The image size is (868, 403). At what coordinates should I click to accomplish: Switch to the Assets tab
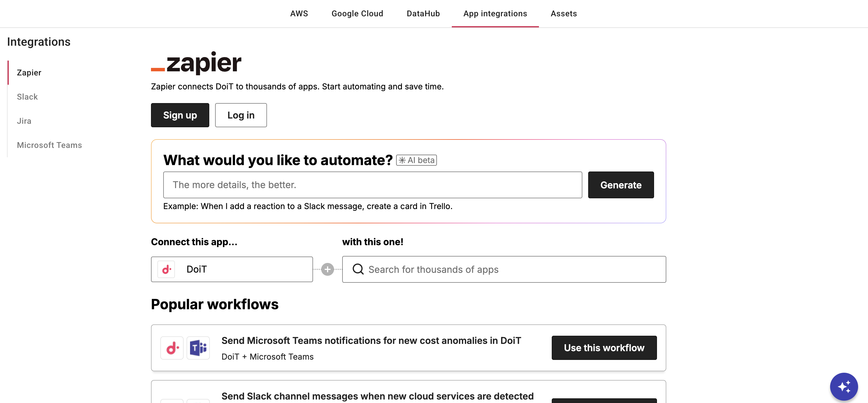tap(563, 13)
